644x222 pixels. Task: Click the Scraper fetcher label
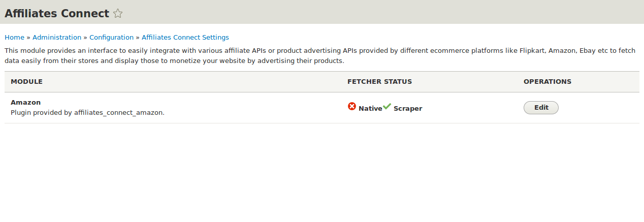coord(407,108)
